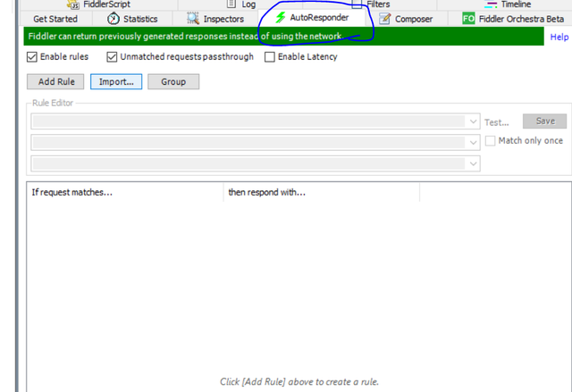Click the Statistics stopwatch icon
Viewport: 572px width, 392px height.
coord(114,19)
